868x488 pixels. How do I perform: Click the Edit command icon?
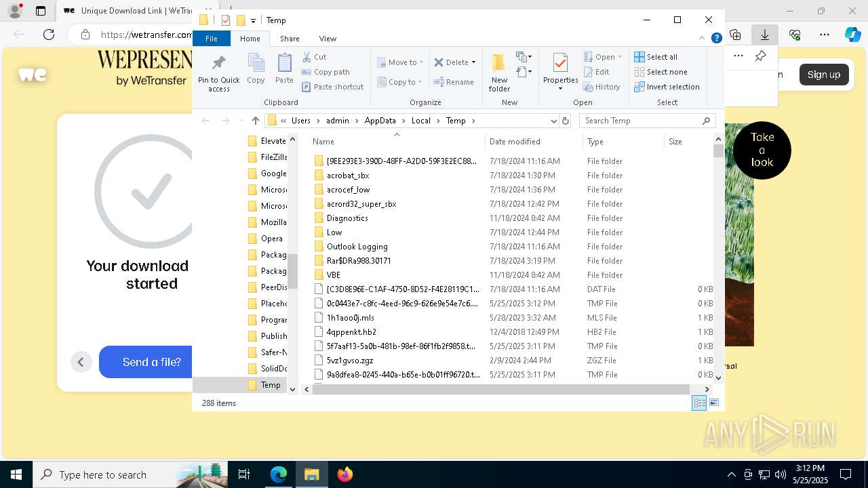click(x=589, y=72)
